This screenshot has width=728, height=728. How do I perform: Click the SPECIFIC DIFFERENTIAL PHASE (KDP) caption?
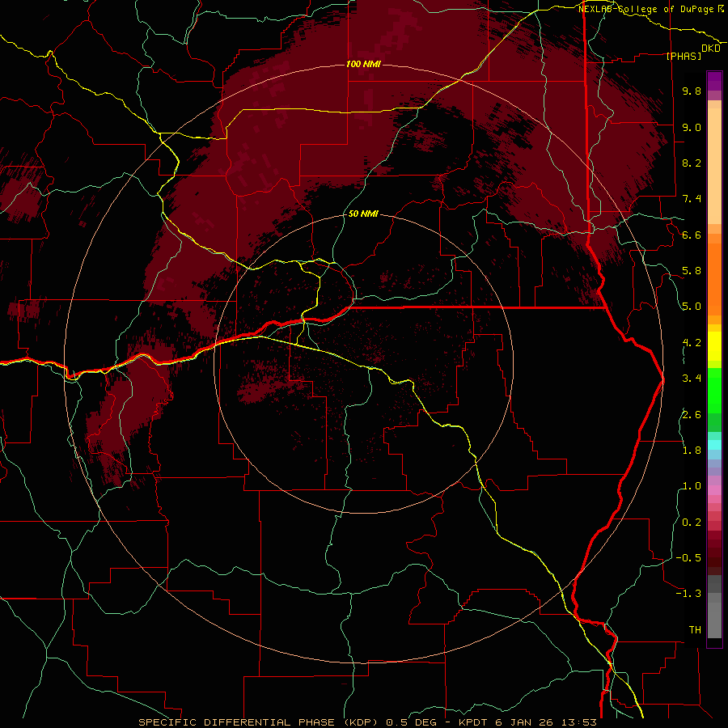pos(258,722)
